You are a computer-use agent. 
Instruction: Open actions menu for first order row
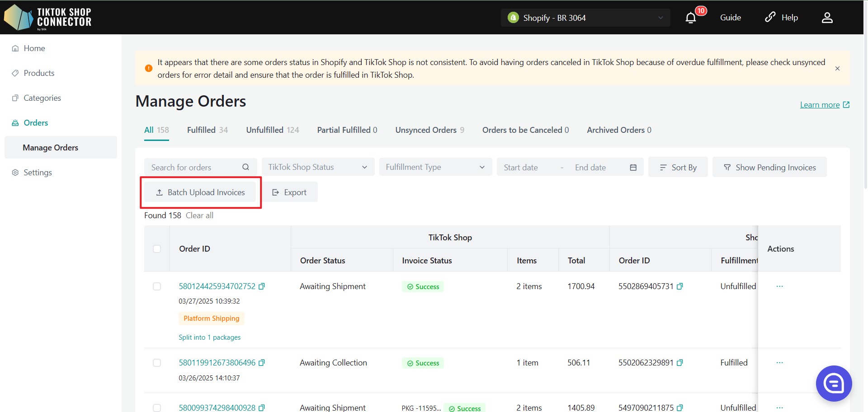point(779,286)
